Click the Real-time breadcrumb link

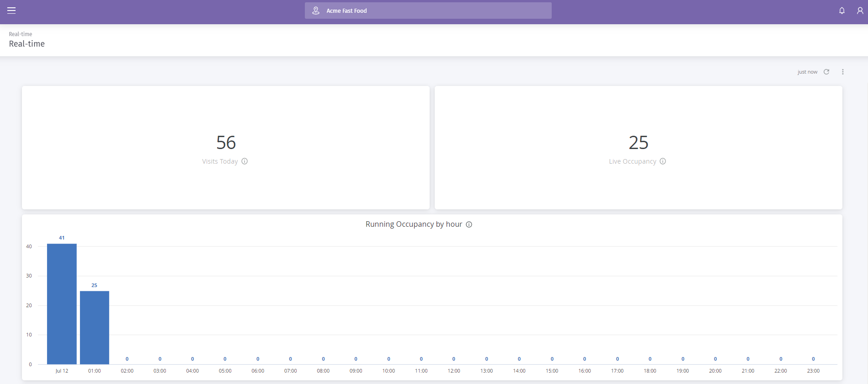[x=21, y=34]
